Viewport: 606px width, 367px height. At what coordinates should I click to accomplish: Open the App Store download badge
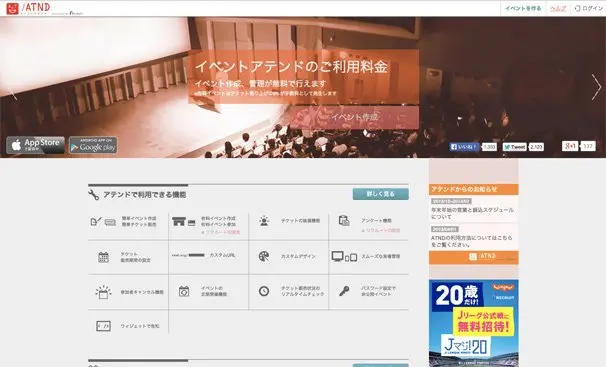35,145
